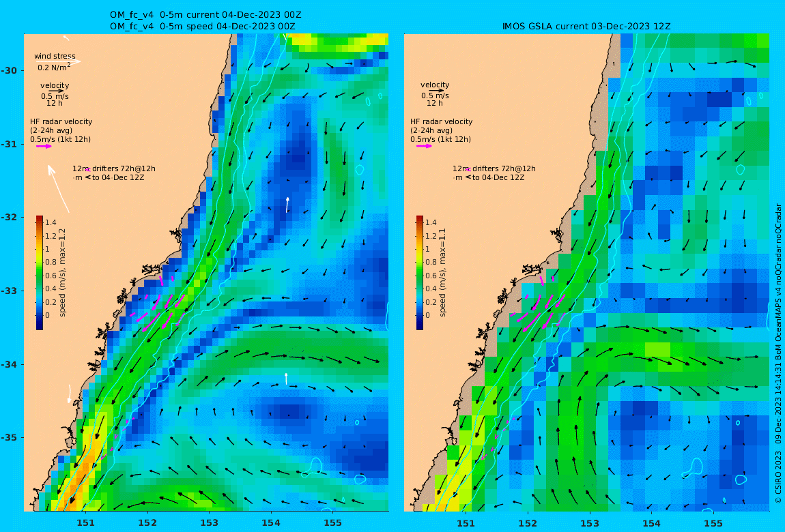Click the 0.4 tick on right colorbar
The image size is (785, 532).
(x=431, y=289)
